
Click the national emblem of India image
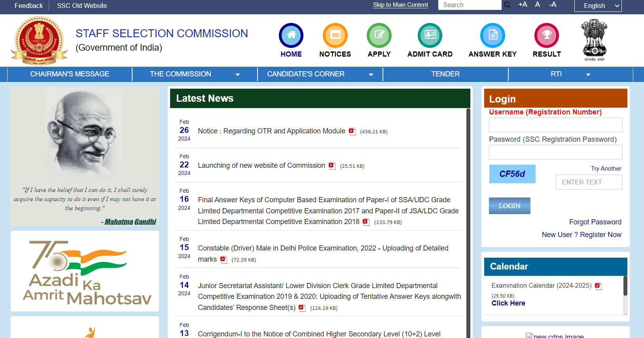pyautogui.click(x=594, y=40)
